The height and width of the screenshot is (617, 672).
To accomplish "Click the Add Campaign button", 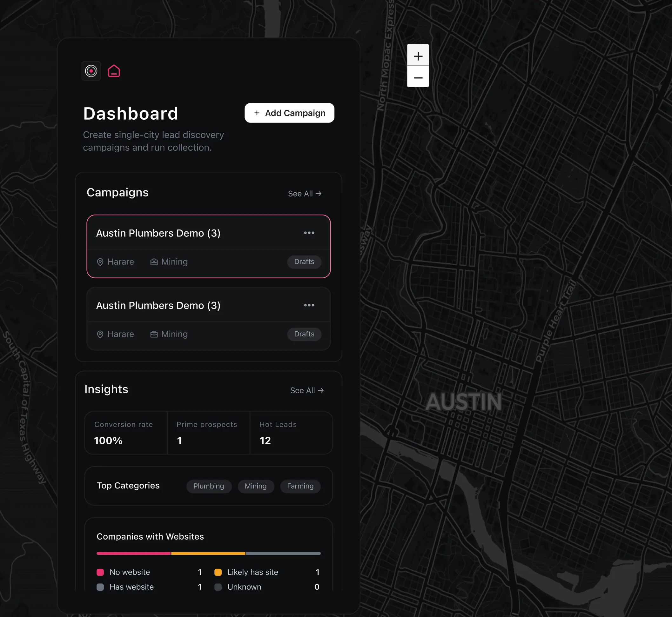I will [x=289, y=113].
